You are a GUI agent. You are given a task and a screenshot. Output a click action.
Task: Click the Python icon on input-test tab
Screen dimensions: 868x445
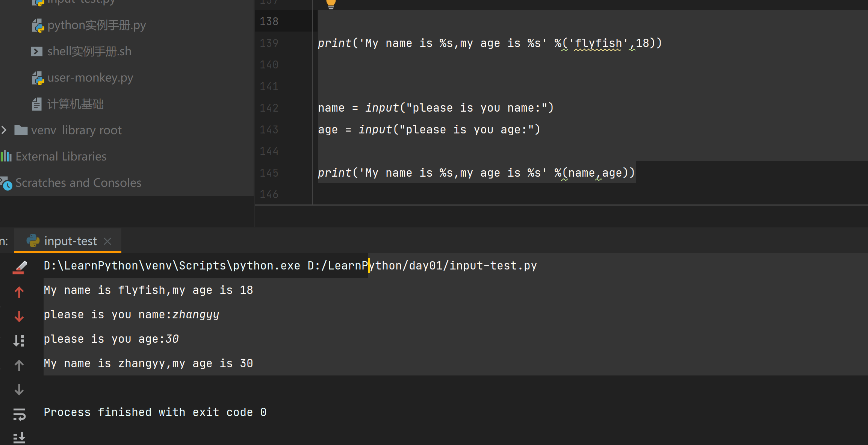(33, 241)
